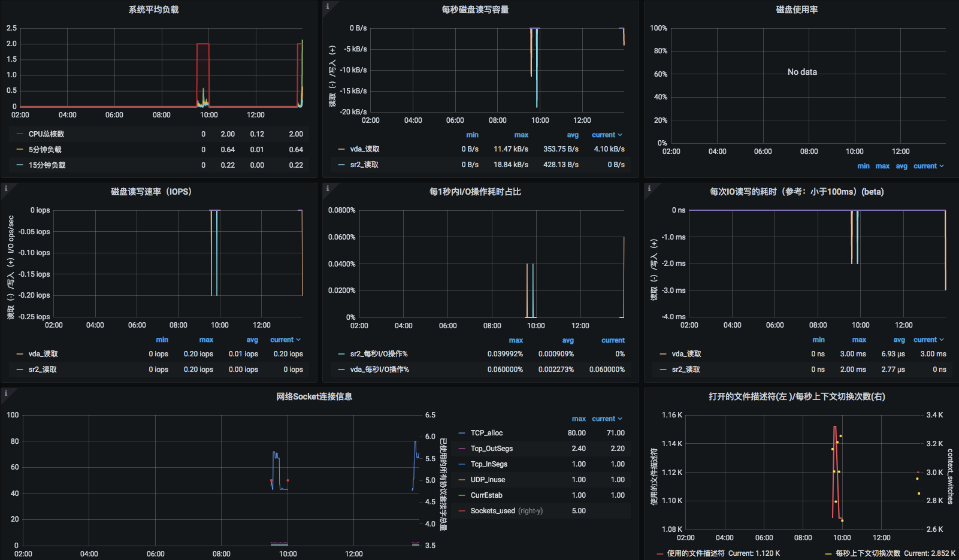The width and height of the screenshot is (959, 560).
Task: Toggle the 5分钟负载 series in legend
Action: 45,150
